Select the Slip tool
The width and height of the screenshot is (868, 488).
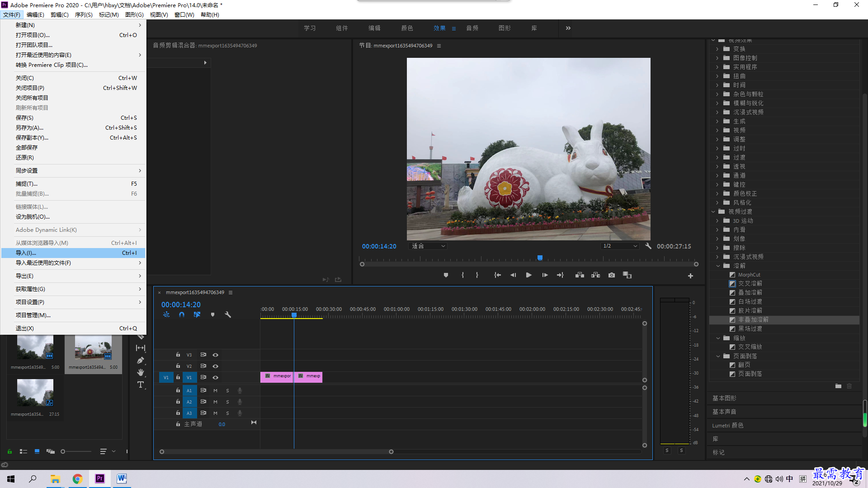141,348
